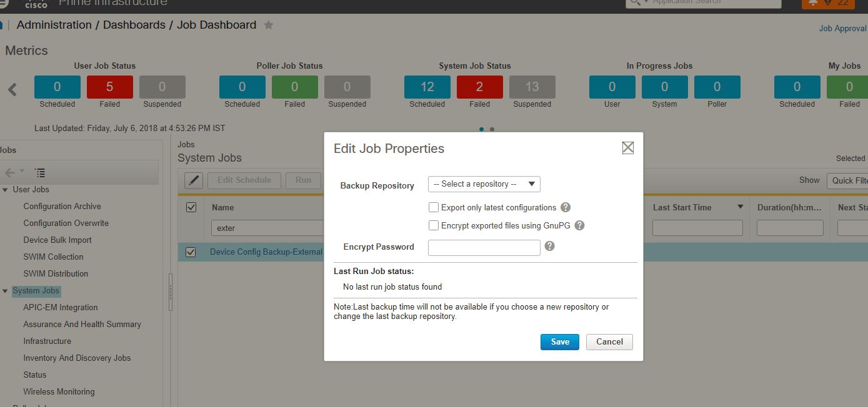Screen dimensions: 868x407
Task: Click the back navigation arrow in the Jobs panel
Action: click(x=10, y=172)
